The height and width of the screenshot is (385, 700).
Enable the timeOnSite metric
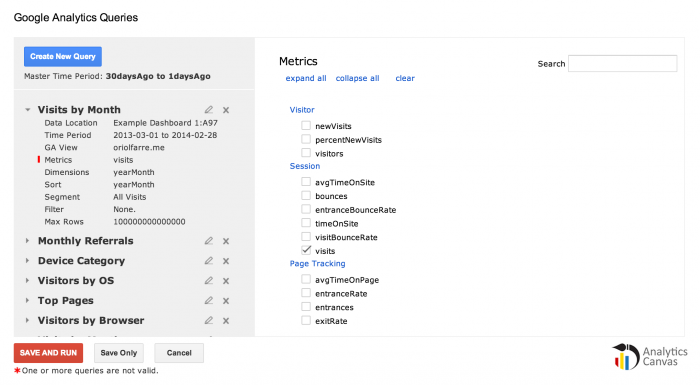tap(306, 223)
